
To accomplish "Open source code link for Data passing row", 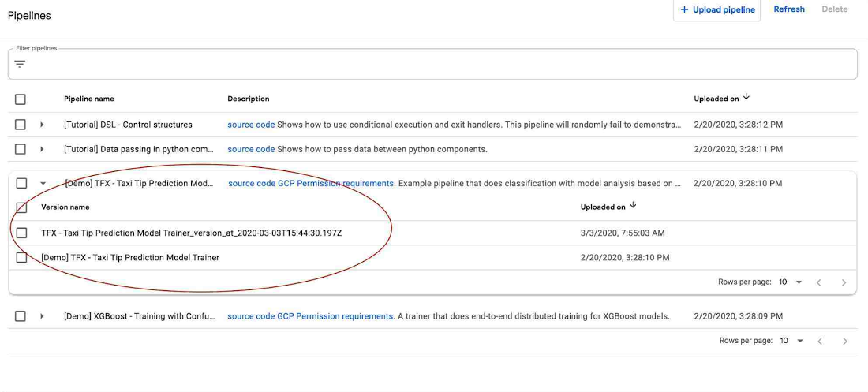I will click(x=251, y=149).
